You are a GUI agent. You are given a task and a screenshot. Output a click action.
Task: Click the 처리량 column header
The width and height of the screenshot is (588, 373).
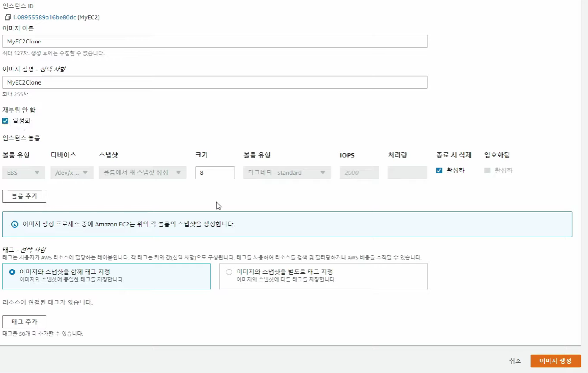click(398, 155)
